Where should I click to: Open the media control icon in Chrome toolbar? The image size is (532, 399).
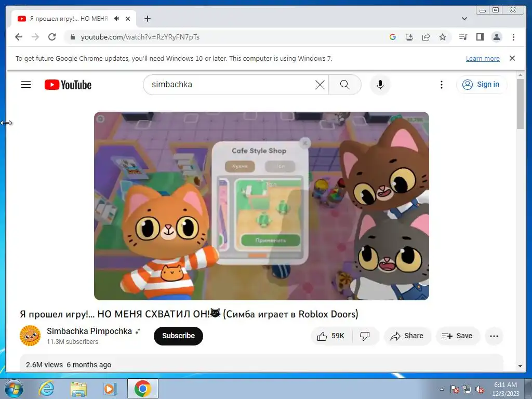(463, 37)
